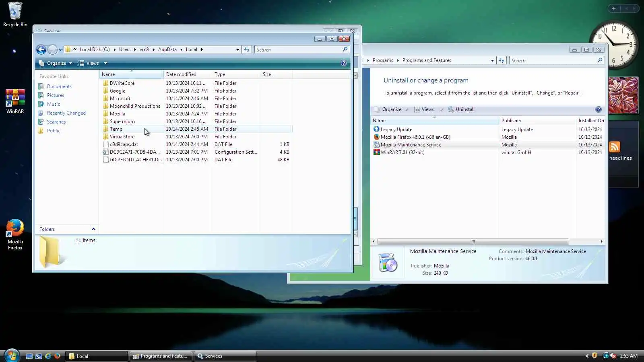Expand the Folders pane chevron

(93, 229)
